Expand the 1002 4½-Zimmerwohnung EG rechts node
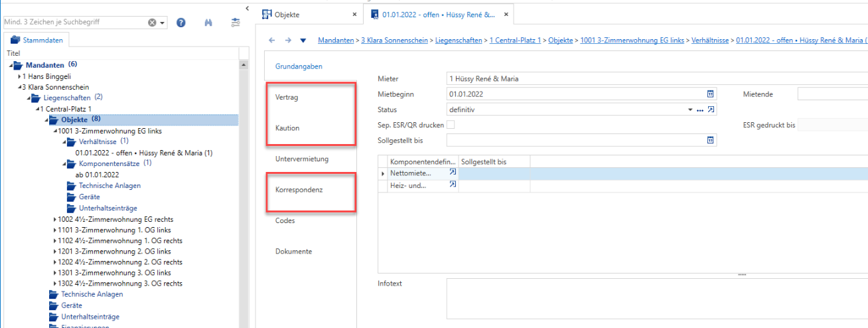The width and height of the screenshot is (868, 328). tap(55, 218)
